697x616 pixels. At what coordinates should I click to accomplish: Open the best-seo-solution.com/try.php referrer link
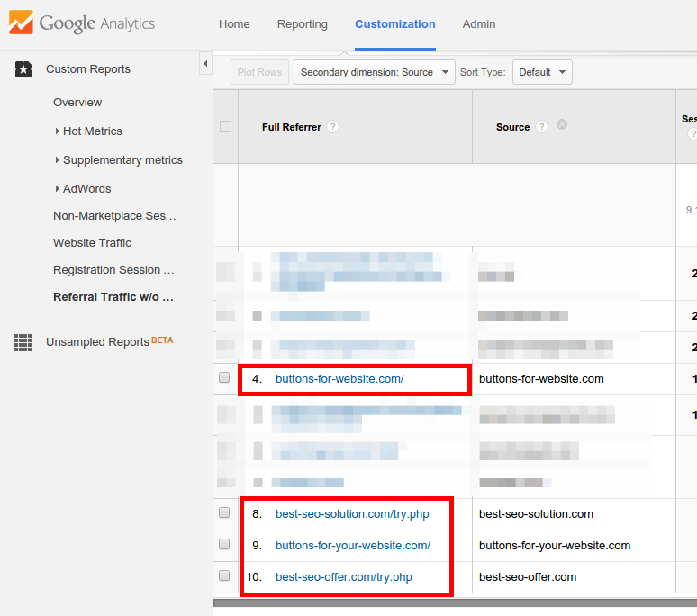pyautogui.click(x=352, y=514)
